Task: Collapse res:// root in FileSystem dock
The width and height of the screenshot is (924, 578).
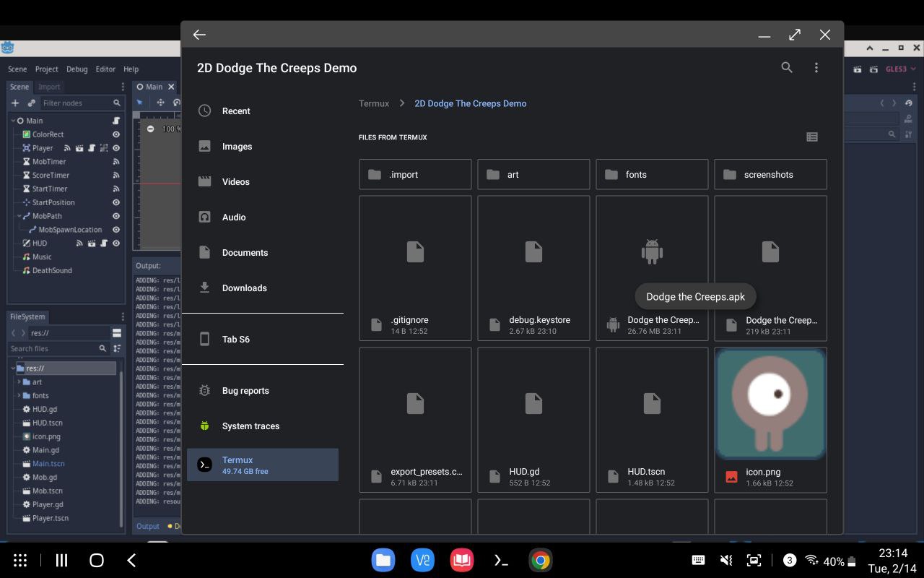Action: pos(13,368)
